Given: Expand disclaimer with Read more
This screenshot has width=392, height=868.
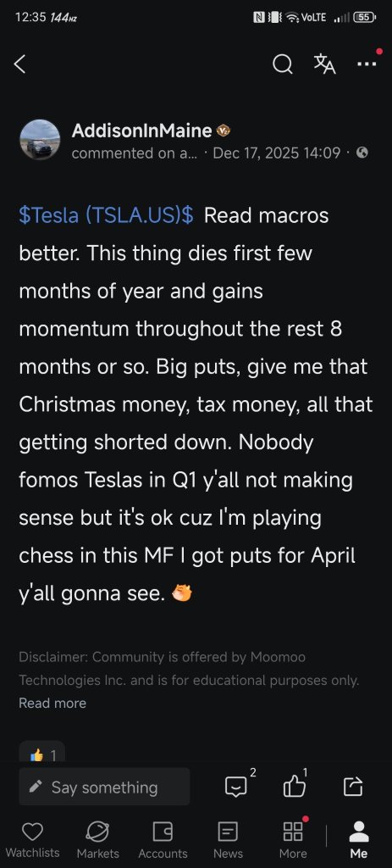Looking at the screenshot, I should click(52, 703).
